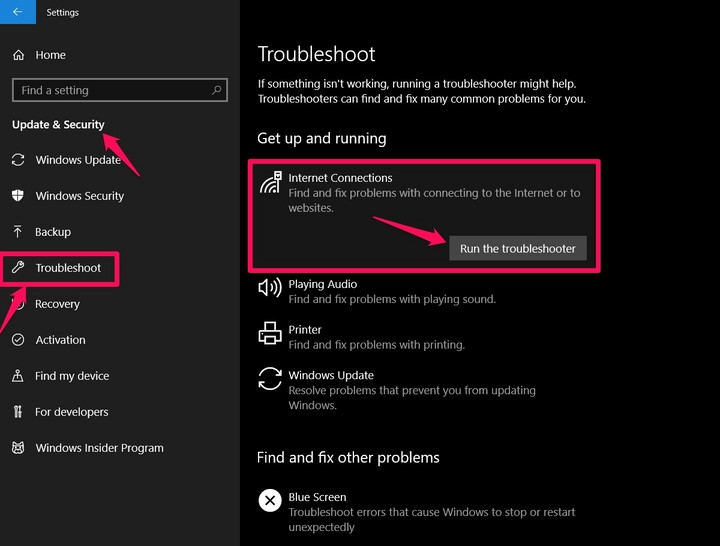
Task: Click the back arrow in Settings
Action: (17, 13)
